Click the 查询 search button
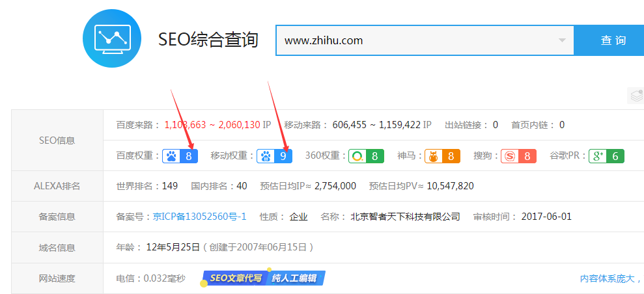This screenshot has width=644, height=294. (x=609, y=40)
